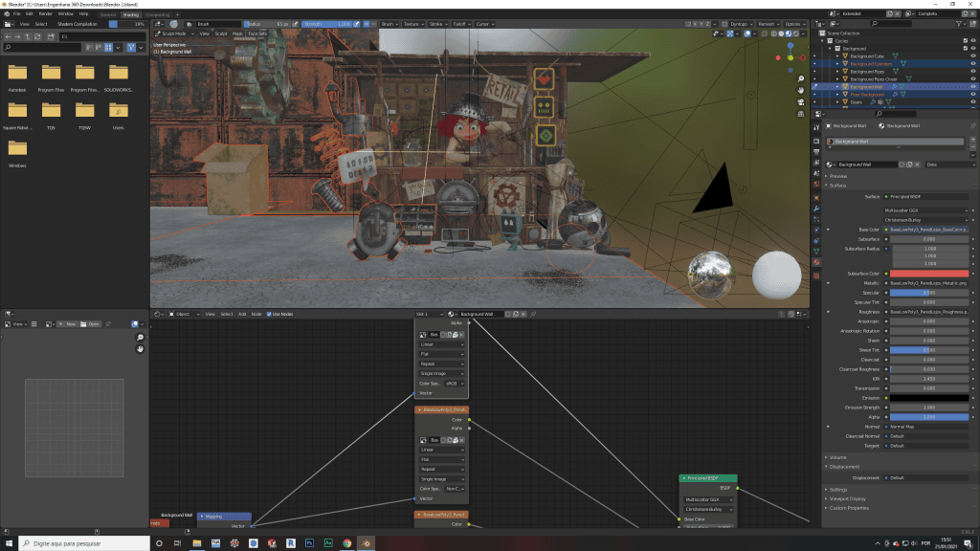Open the Windows Start menu
This screenshot has width=980, height=551.
[9, 543]
